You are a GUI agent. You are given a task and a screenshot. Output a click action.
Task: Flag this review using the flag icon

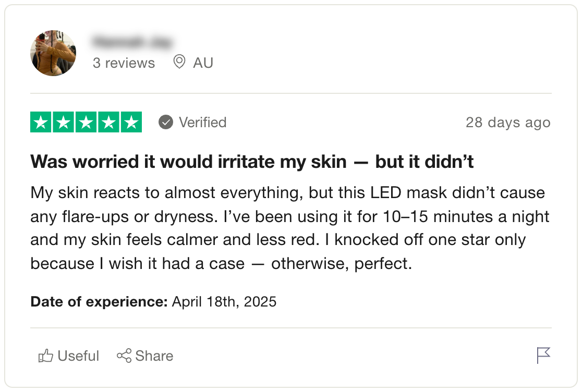tap(543, 356)
